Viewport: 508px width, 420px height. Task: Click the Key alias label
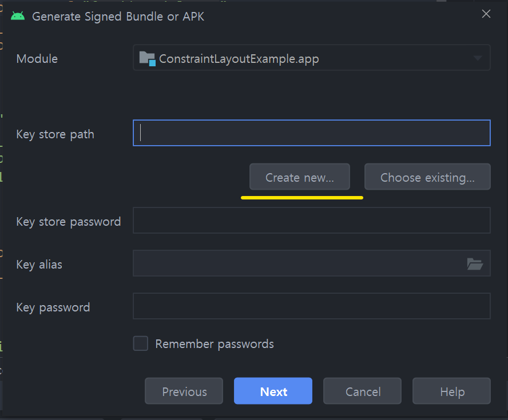coord(39,265)
